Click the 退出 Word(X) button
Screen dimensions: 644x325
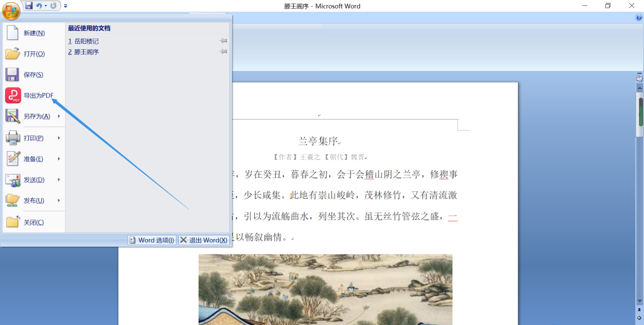[204, 240]
